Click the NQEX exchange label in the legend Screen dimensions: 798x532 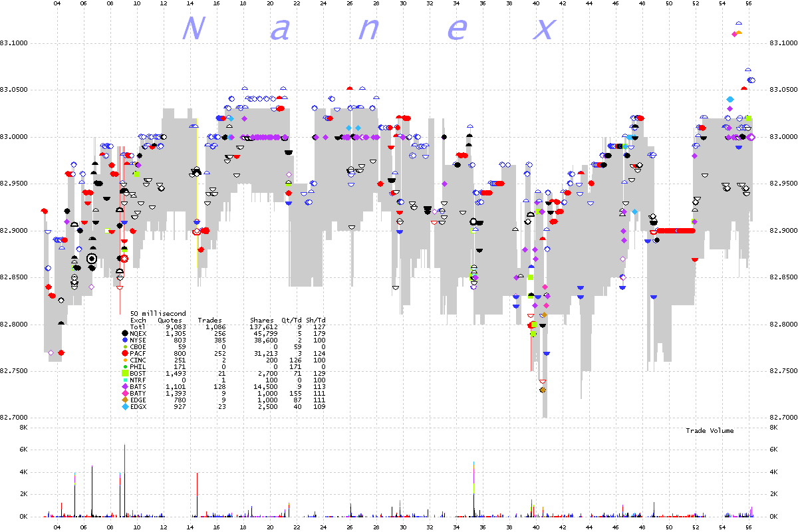[138, 333]
